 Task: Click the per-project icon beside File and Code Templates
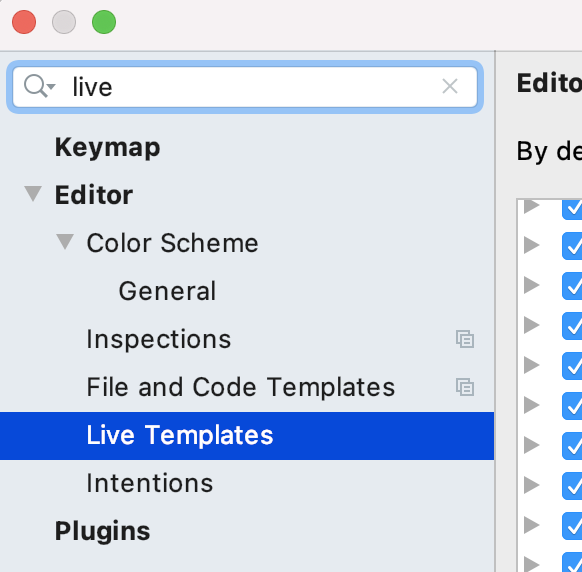(x=465, y=387)
